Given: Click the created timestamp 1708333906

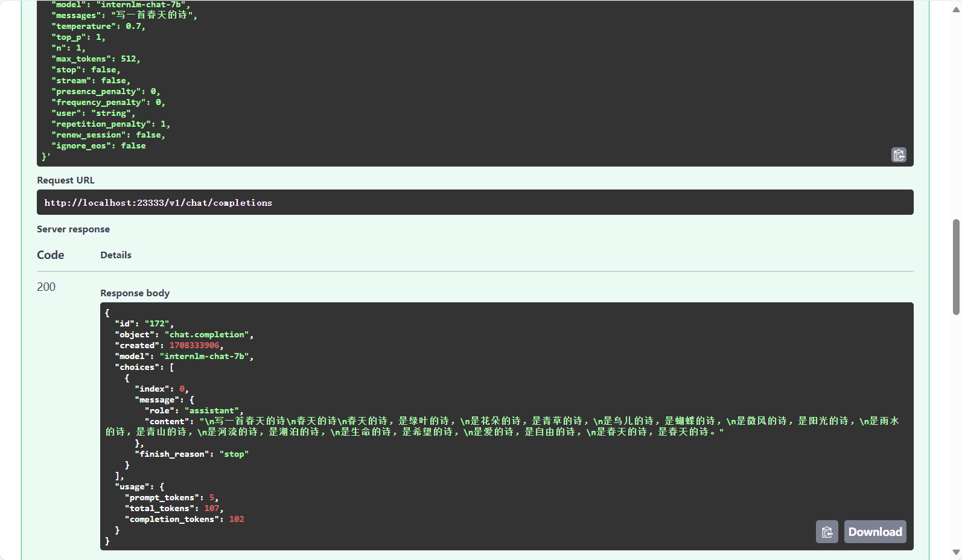Looking at the screenshot, I should click(x=194, y=345).
